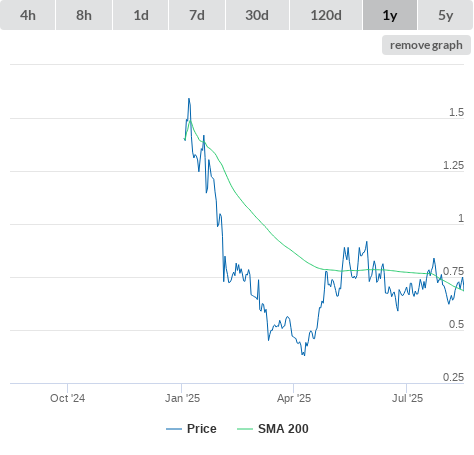
Task: Click the Apr '25 axis label
Action: tap(294, 398)
